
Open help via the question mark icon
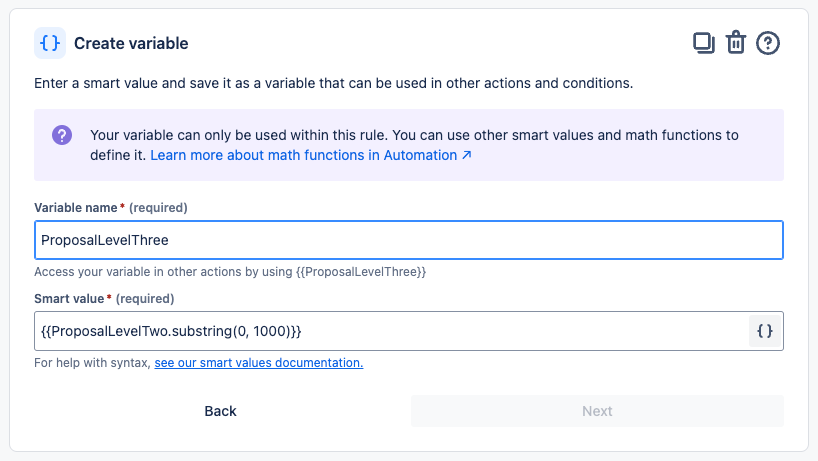point(768,43)
